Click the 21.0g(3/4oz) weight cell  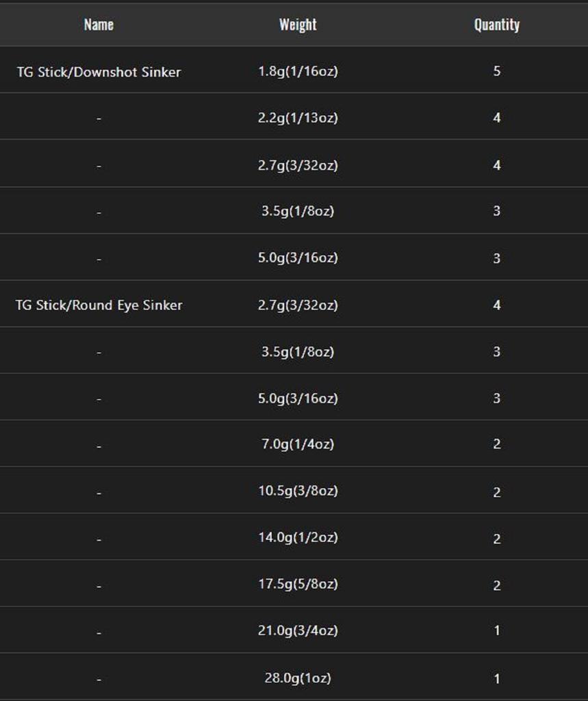pyautogui.click(x=298, y=630)
